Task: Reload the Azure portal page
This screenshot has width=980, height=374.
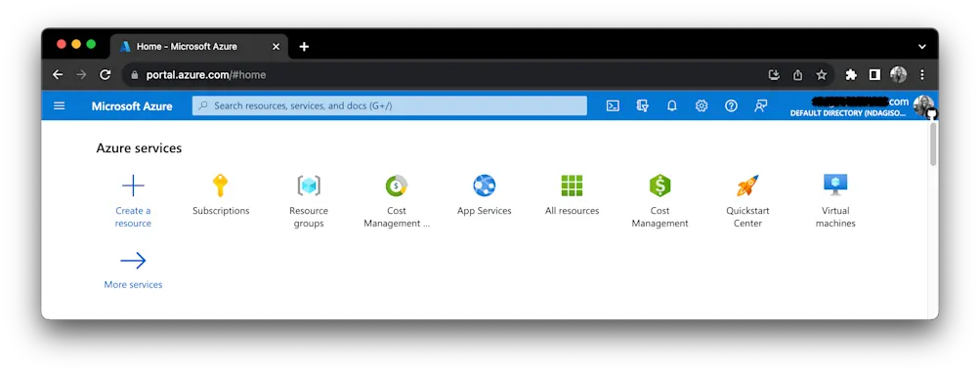Action: tap(105, 75)
